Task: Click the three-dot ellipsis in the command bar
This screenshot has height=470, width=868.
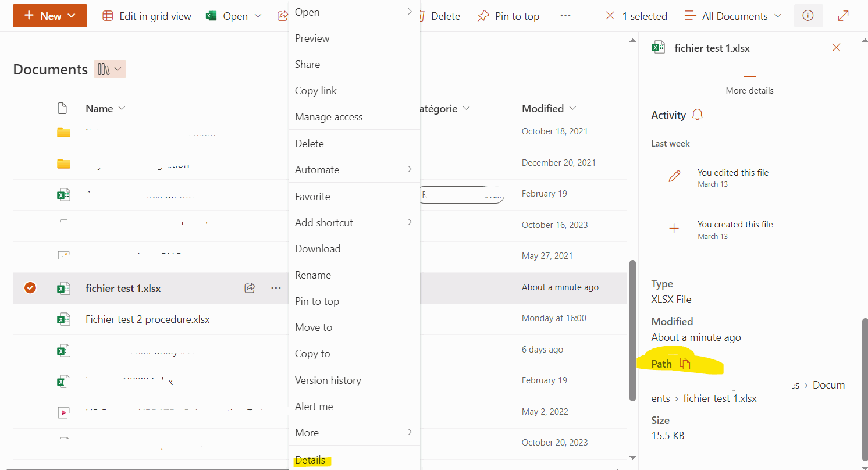Action: tap(565, 16)
